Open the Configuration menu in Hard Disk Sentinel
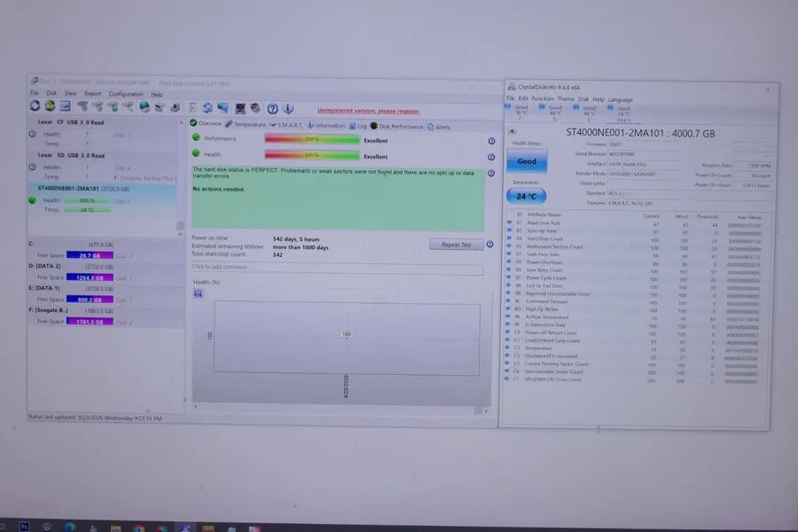 (x=126, y=94)
